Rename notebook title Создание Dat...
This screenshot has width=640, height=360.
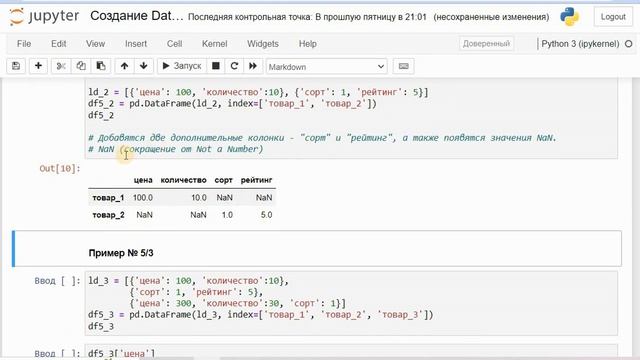(137, 16)
